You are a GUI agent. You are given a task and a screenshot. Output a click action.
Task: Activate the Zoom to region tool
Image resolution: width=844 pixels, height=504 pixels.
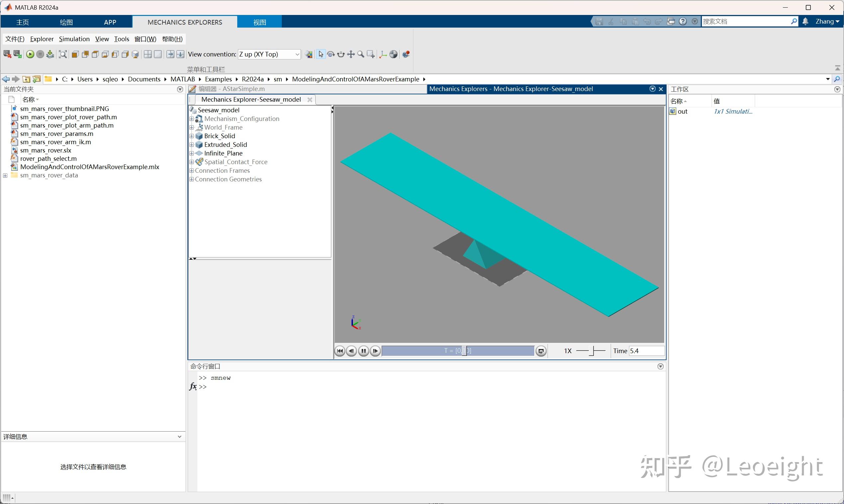(371, 54)
